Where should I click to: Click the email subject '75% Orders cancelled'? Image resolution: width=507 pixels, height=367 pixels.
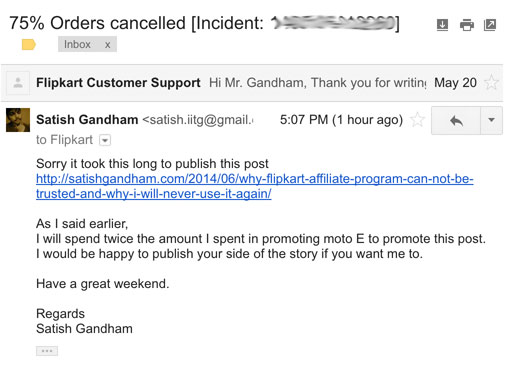tap(97, 23)
